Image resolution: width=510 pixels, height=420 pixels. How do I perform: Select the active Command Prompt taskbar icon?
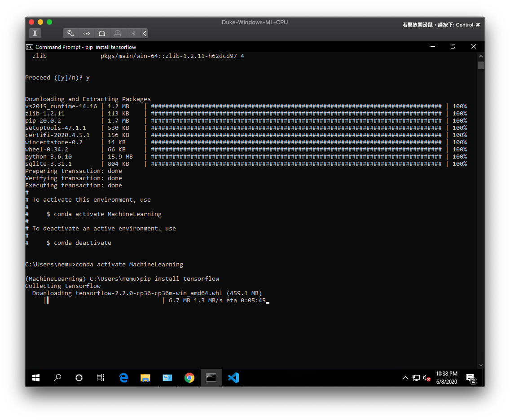[211, 378]
